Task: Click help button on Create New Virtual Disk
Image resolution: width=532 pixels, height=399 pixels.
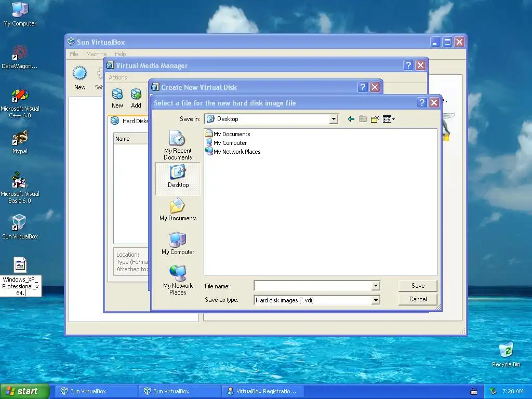Action: click(363, 87)
